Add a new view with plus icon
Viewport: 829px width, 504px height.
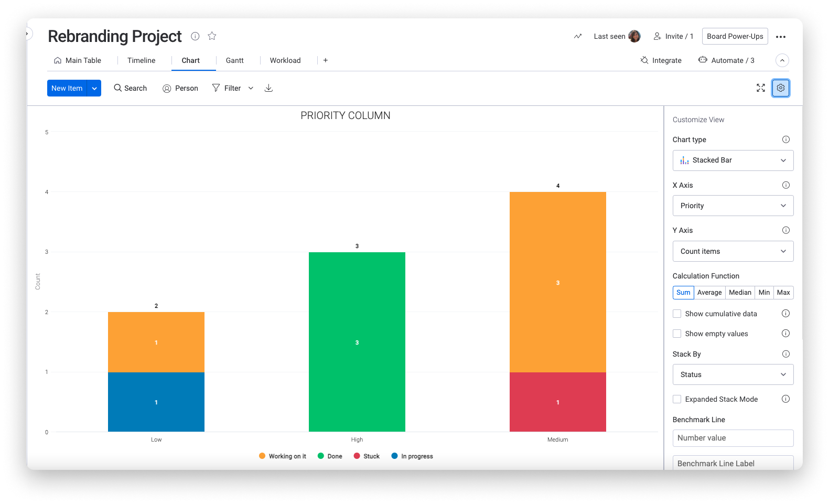pyautogui.click(x=325, y=60)
